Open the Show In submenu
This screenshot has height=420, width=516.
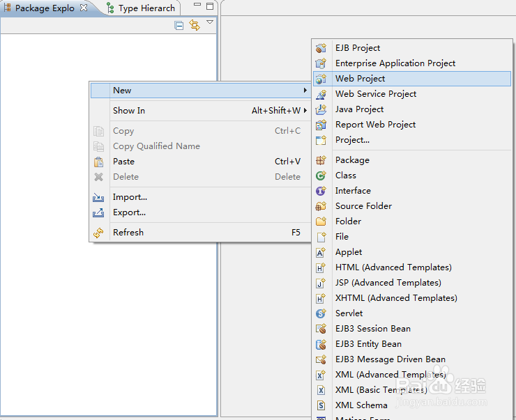point(200,111)
